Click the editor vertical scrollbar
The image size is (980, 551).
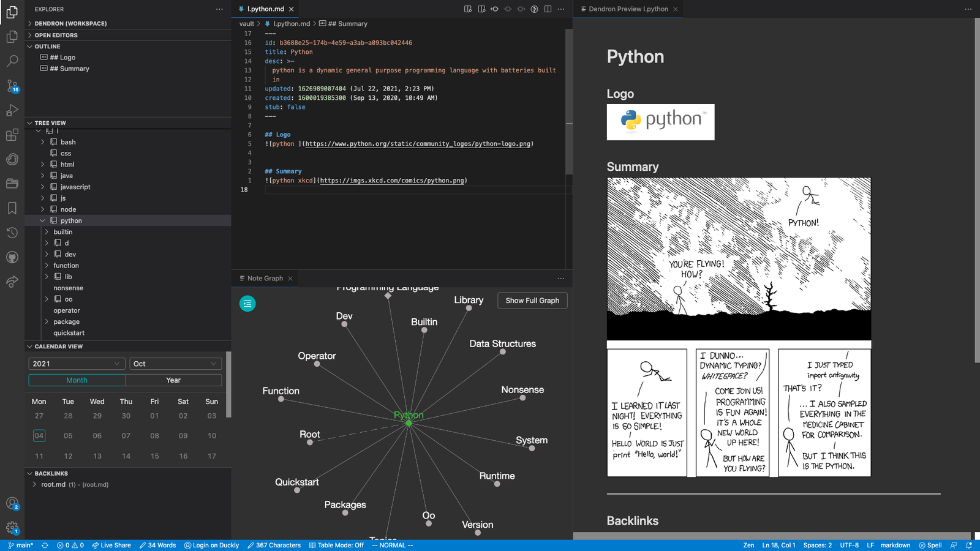pos(569,101)
